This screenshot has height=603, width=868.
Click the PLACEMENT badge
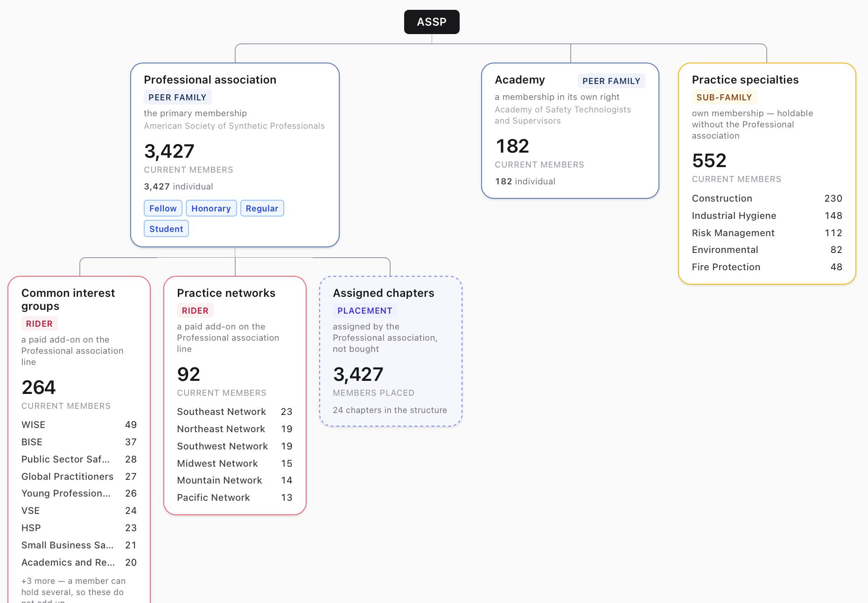[x=365, y=310]
